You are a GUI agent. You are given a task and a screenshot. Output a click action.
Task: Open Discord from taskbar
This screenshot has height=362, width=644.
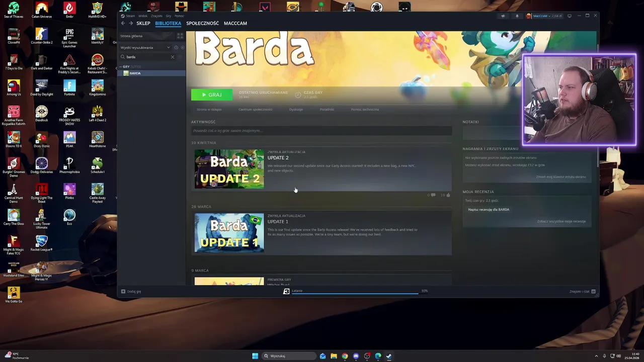click(x=356, y=356)
